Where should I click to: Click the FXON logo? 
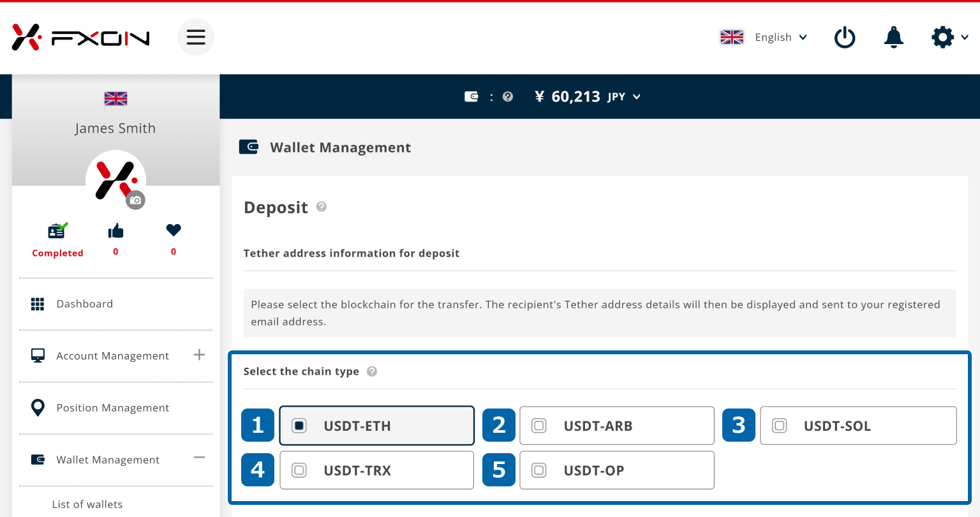click(x=80, y=38)
